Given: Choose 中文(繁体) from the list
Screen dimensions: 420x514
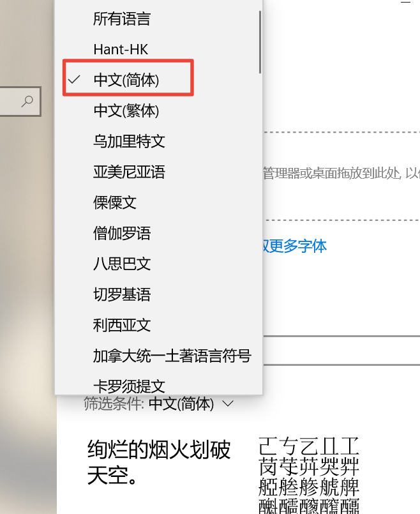Looking at the screenshot, I should pyautogui.click(x=158, y=111).
